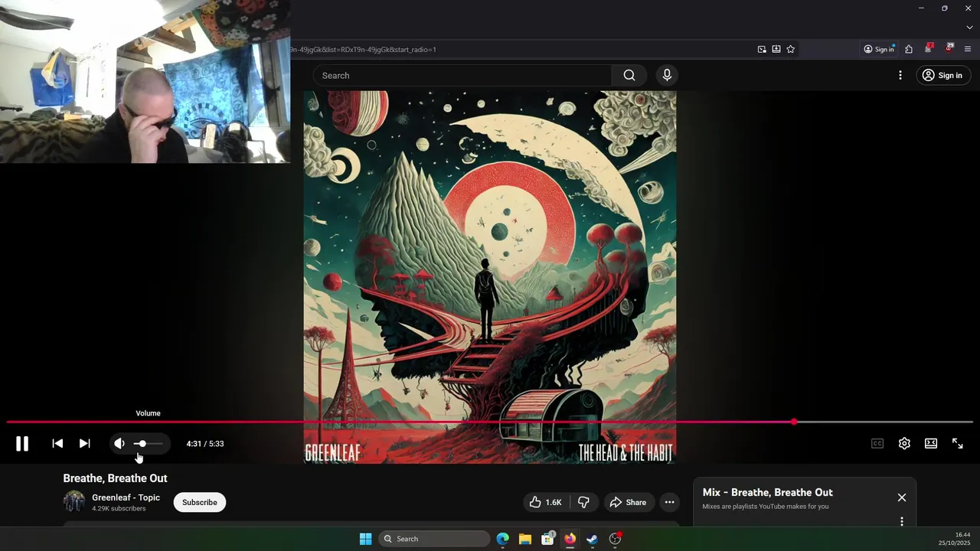Click the album art video frame
Screen dimensions: 980x551
coord(490,277)
